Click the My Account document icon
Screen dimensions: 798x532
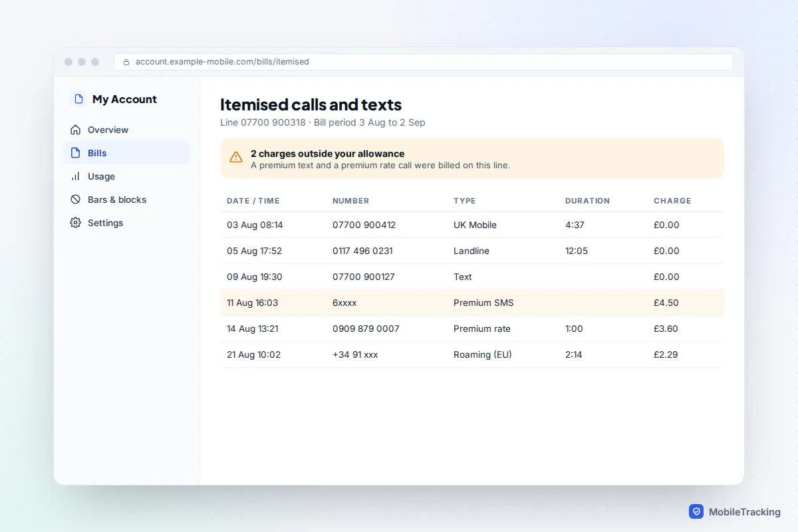(x=78, y=99)
